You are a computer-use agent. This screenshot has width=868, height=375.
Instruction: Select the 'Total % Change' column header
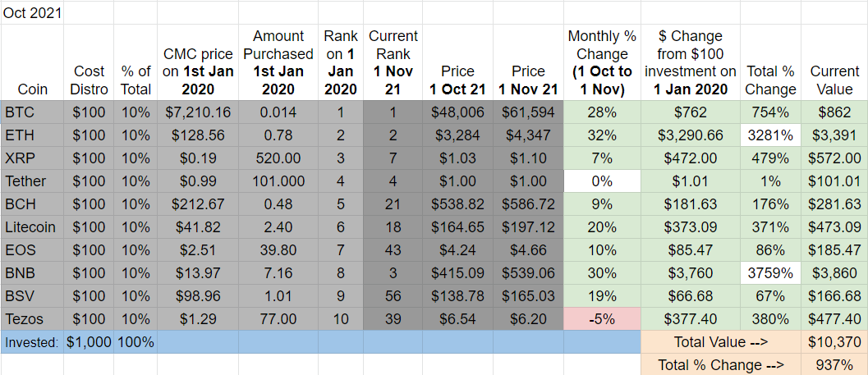(x=770, y=62)
